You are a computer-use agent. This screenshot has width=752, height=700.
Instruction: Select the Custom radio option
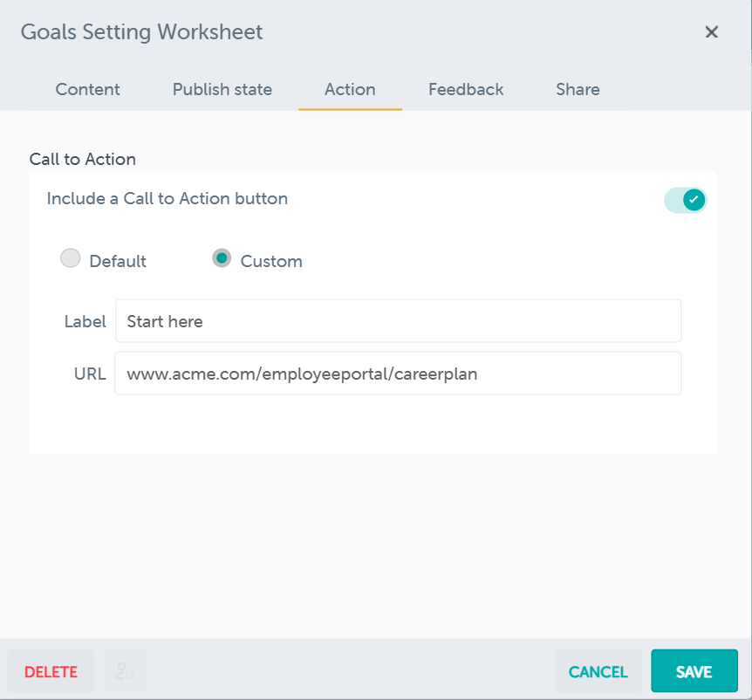pos(222,258)
